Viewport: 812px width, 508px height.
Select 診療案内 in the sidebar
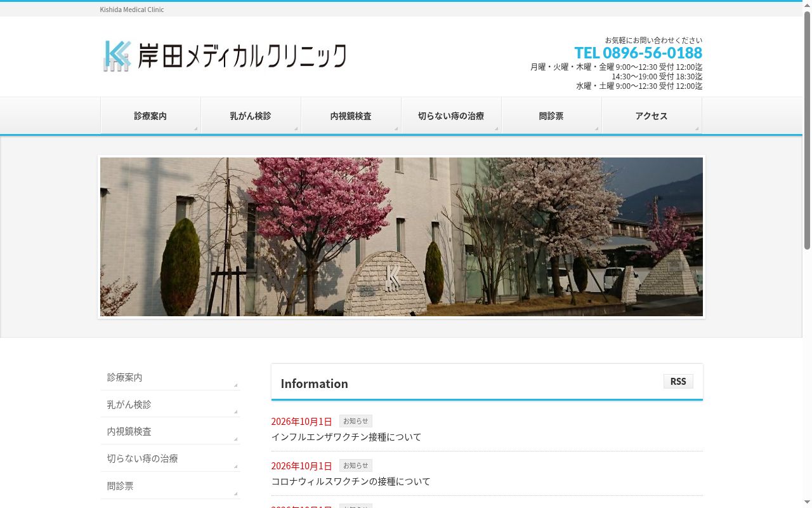tap(170, 377)
